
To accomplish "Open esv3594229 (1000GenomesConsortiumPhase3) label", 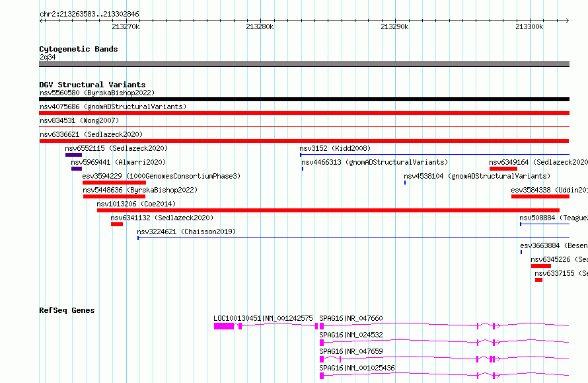I will (x=161, y=176).
